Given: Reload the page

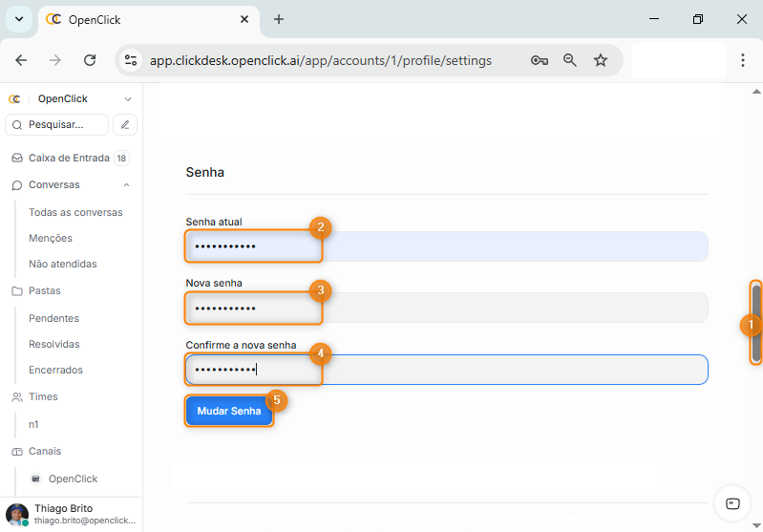Looking at the screenshot, I should click(90, 60).
